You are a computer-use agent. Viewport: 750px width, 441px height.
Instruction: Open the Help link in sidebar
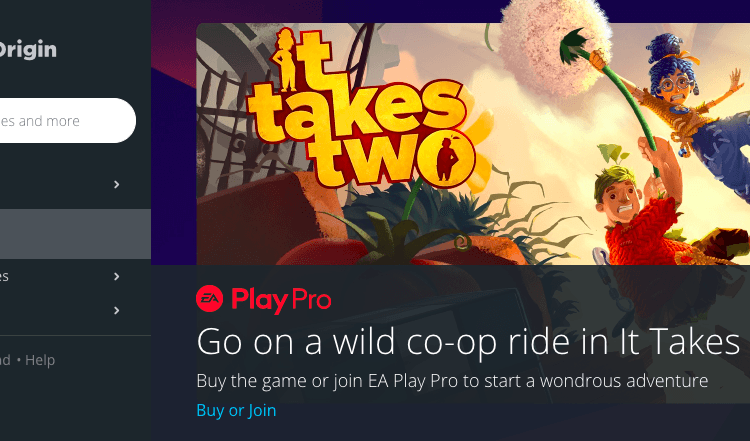point(40,360)
